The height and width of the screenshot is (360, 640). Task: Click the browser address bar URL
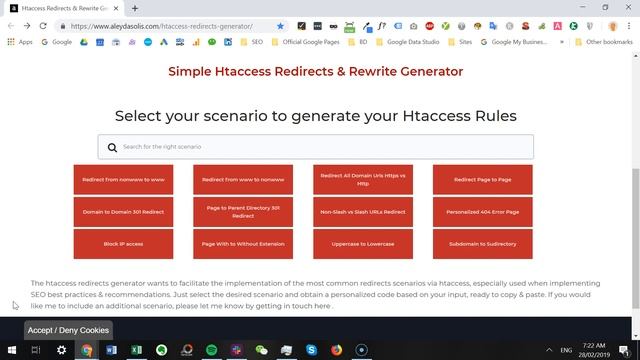(161, 26)
